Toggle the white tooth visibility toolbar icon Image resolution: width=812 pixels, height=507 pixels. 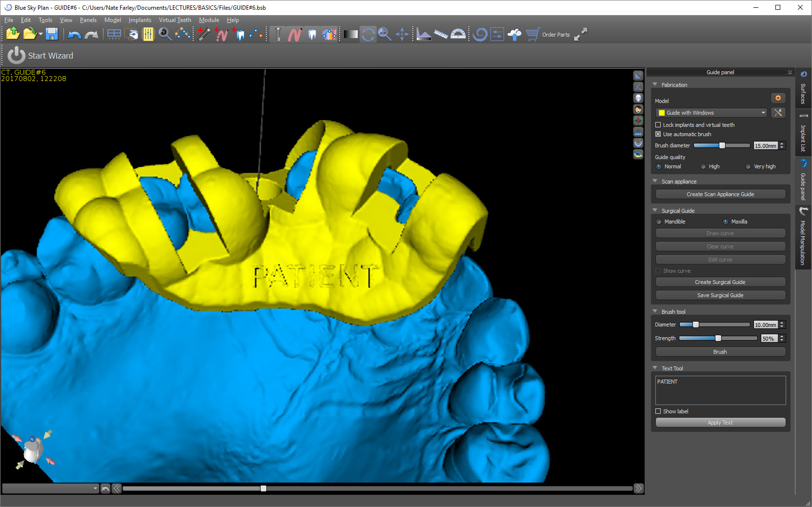[x=312, y=34]
